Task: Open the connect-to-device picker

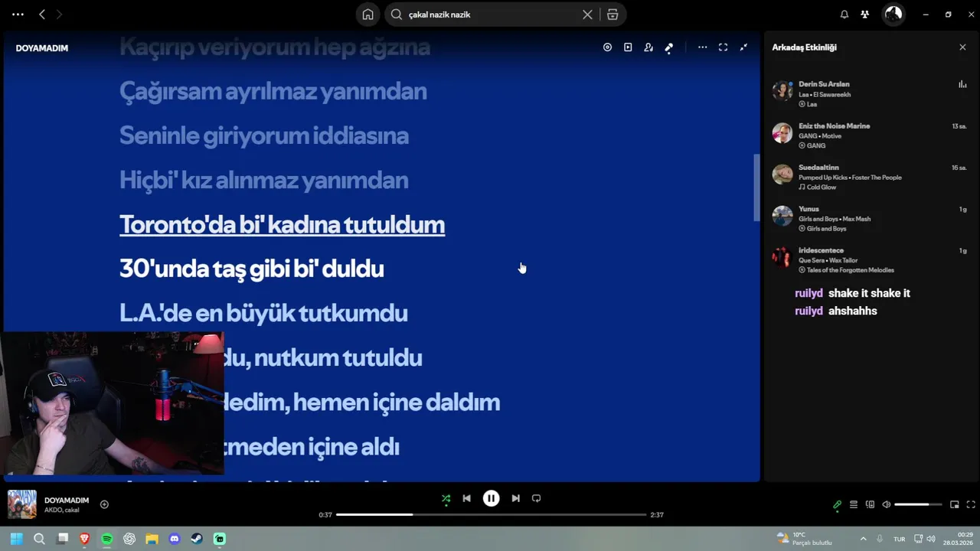Action: click(x=870, y=504)
